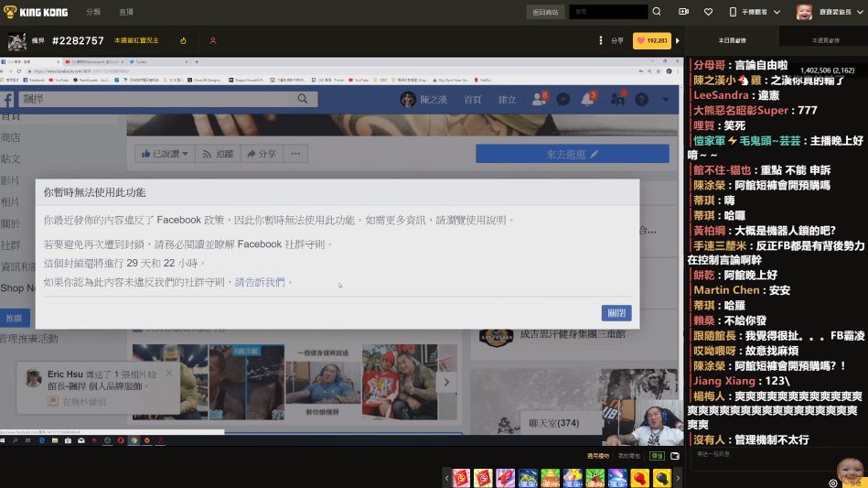Click the search magnifier icon in top bar
Viewport: 868px width, 488px height.
click(656, 12)
